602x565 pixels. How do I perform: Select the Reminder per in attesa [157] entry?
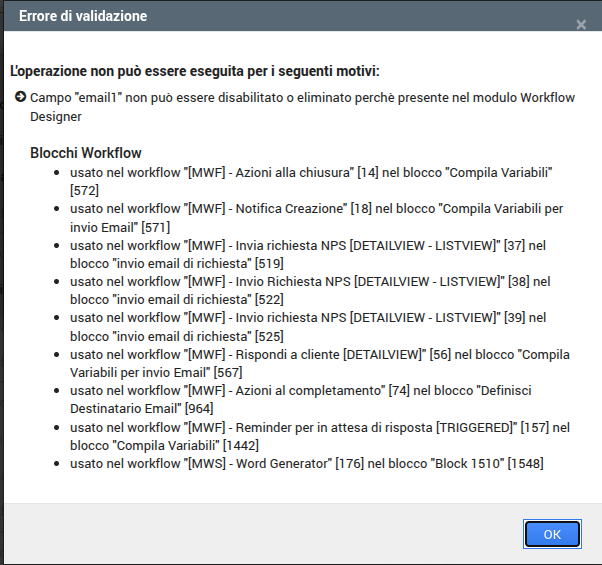point(320,436)
